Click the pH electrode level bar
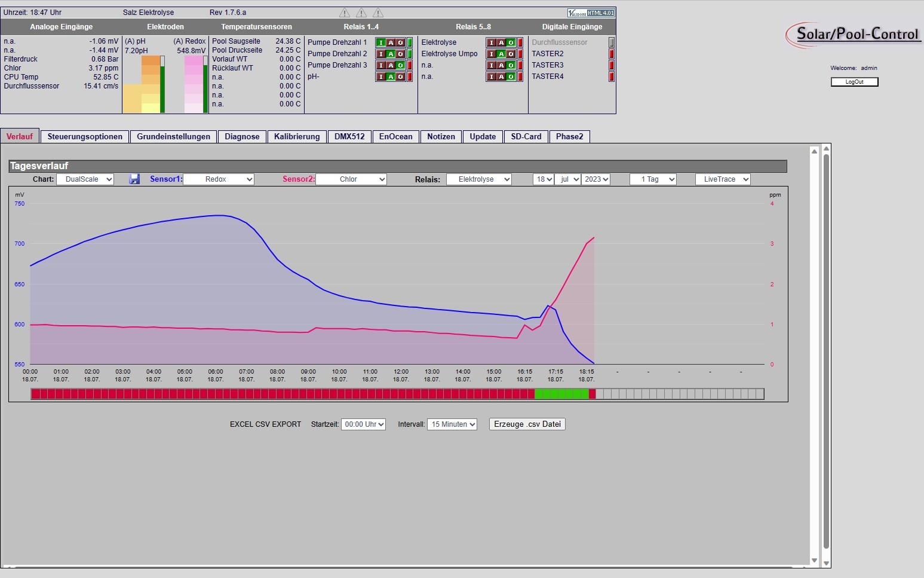 pos(162,84)
